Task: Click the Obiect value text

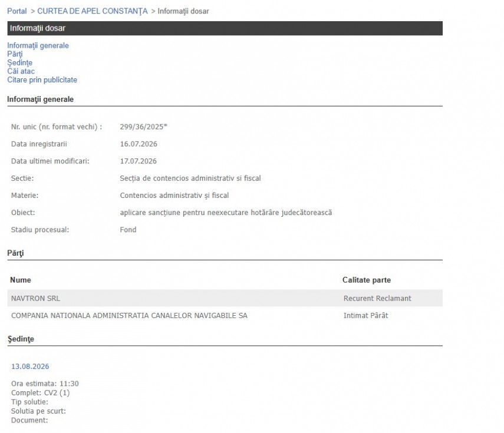Action: point(226,213)
